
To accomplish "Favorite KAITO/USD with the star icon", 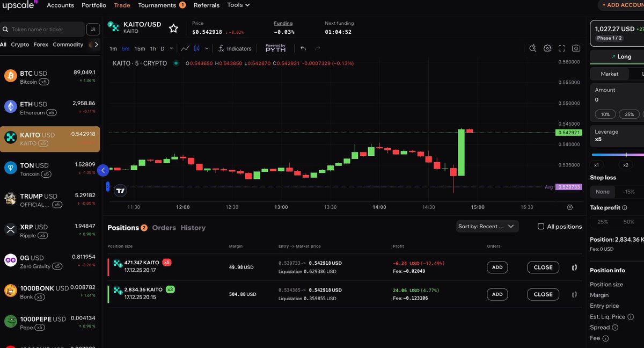I will 173,28.
